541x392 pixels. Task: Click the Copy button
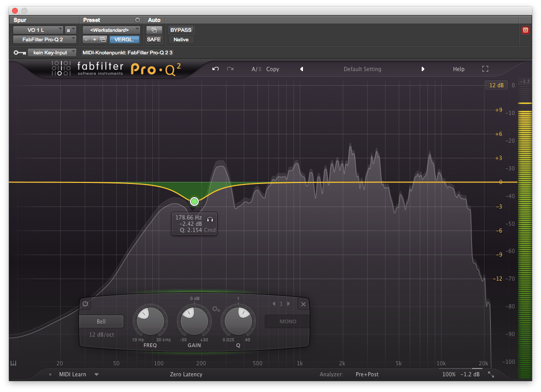tap(273, 69)
